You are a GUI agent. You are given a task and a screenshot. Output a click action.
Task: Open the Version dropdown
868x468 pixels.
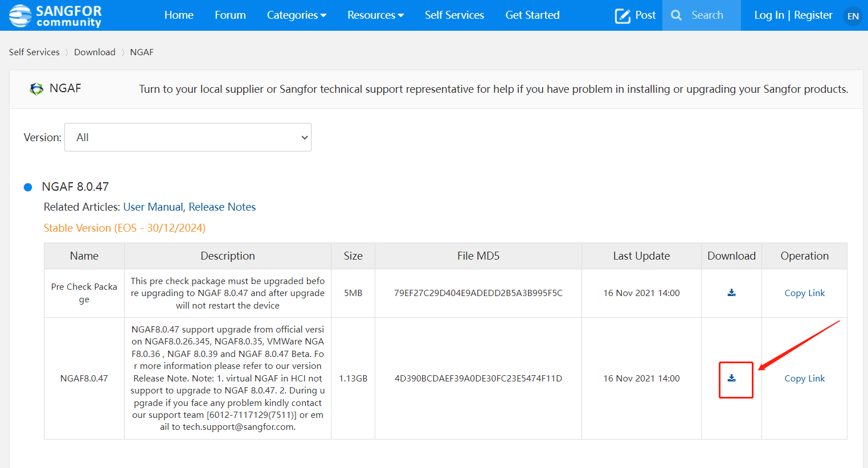[x=188, y=137]
